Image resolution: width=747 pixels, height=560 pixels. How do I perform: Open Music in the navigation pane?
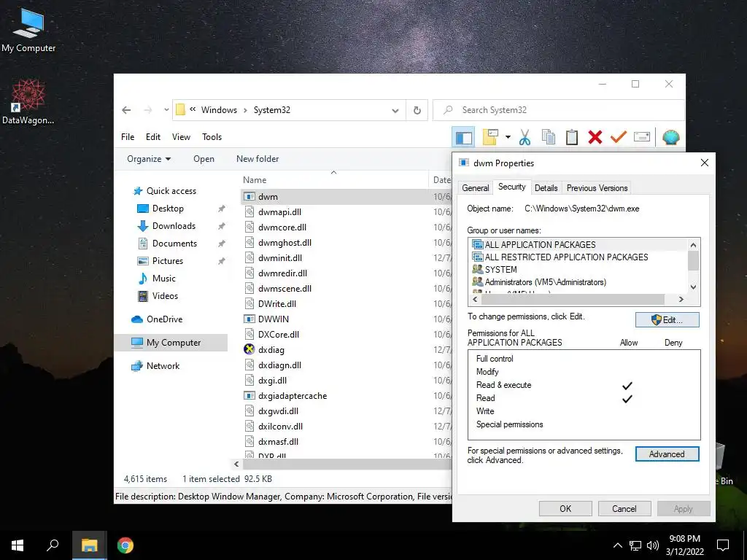point(164,279)
